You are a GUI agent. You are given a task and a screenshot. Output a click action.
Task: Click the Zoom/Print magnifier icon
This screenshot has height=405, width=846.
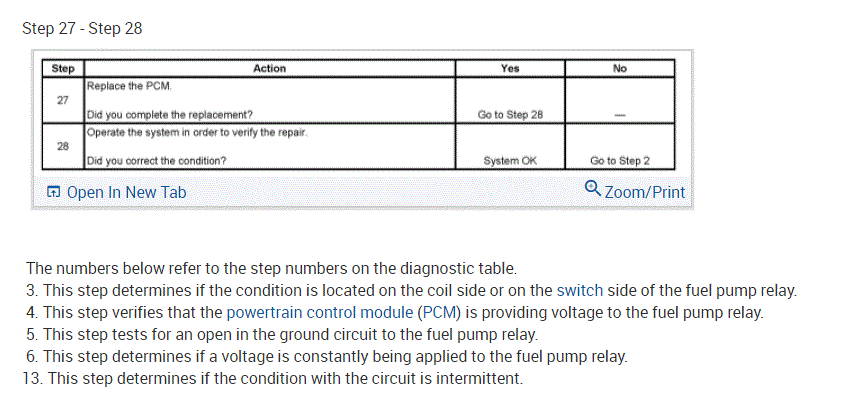click(593, 190)
